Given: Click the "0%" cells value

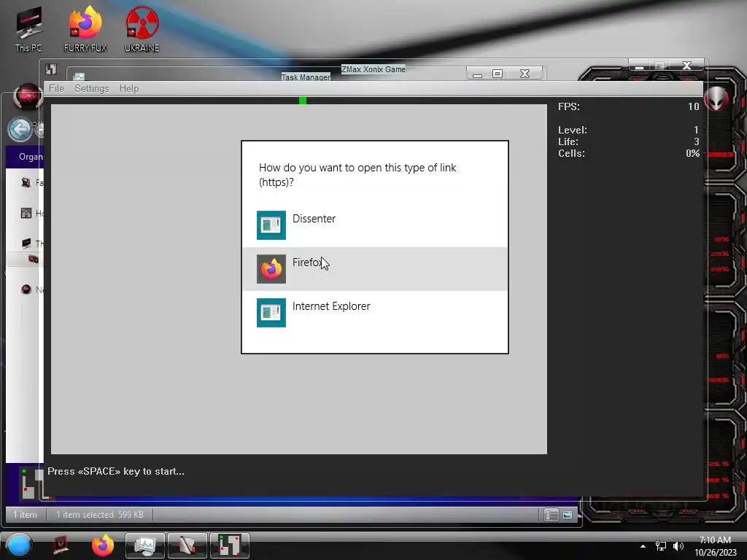Looking at the screenshot, I should pos(693,153).
